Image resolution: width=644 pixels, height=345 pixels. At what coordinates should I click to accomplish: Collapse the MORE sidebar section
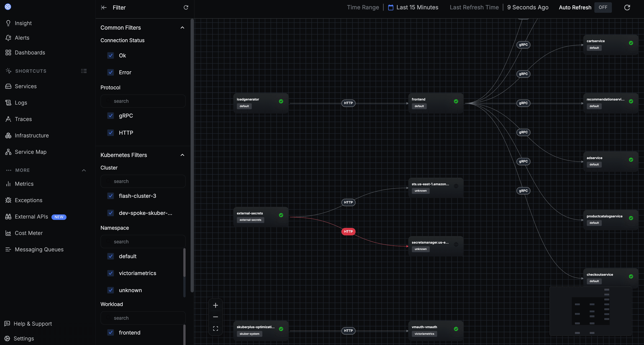click(84, 170)
